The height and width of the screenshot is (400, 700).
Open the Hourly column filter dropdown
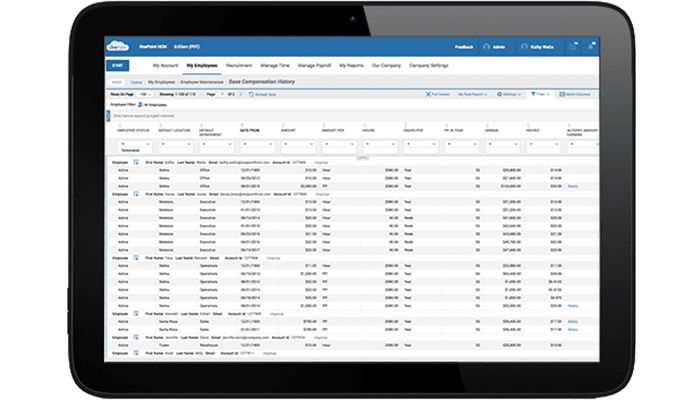tap(544, 144)
